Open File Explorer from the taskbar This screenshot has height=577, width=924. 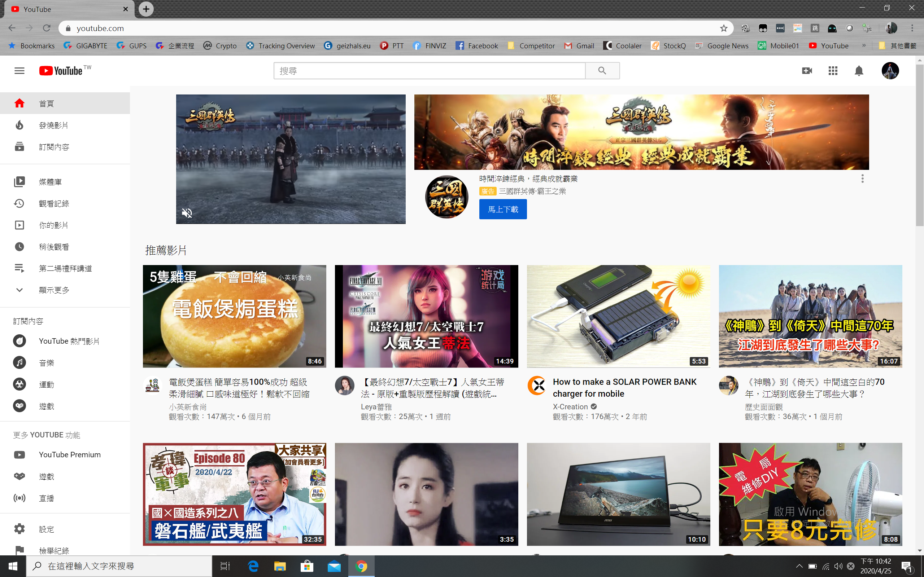(280, 566)
